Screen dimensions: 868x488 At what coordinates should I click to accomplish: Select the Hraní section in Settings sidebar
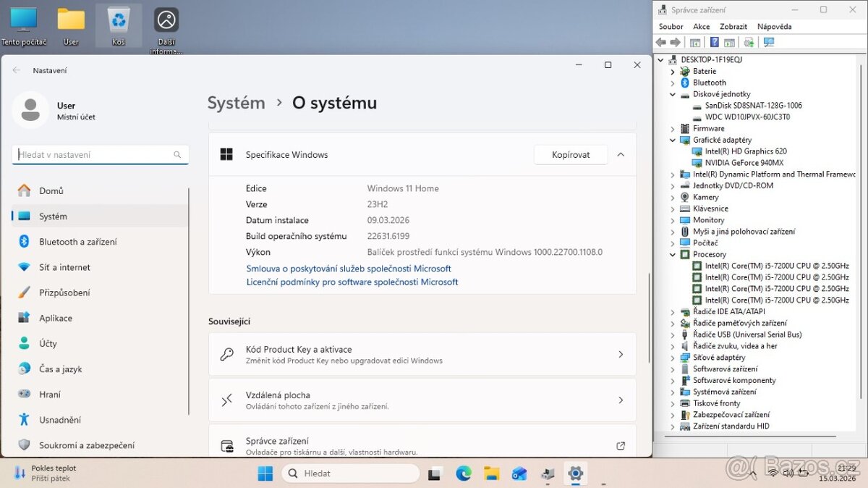(x=51, y=394)
